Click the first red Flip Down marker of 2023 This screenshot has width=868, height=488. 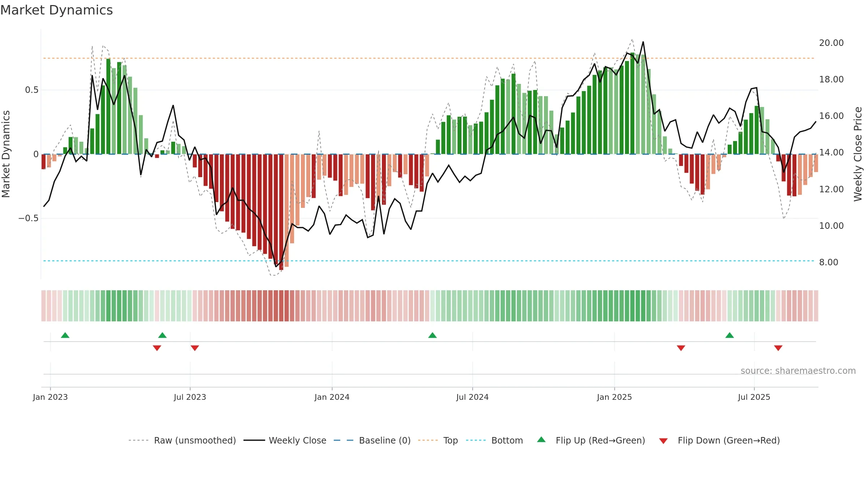tap(157, 348)
